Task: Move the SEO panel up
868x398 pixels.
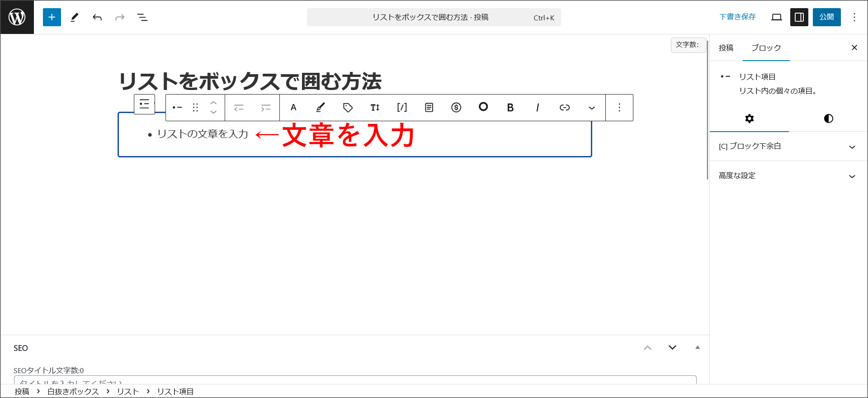Action: point(647,348)
